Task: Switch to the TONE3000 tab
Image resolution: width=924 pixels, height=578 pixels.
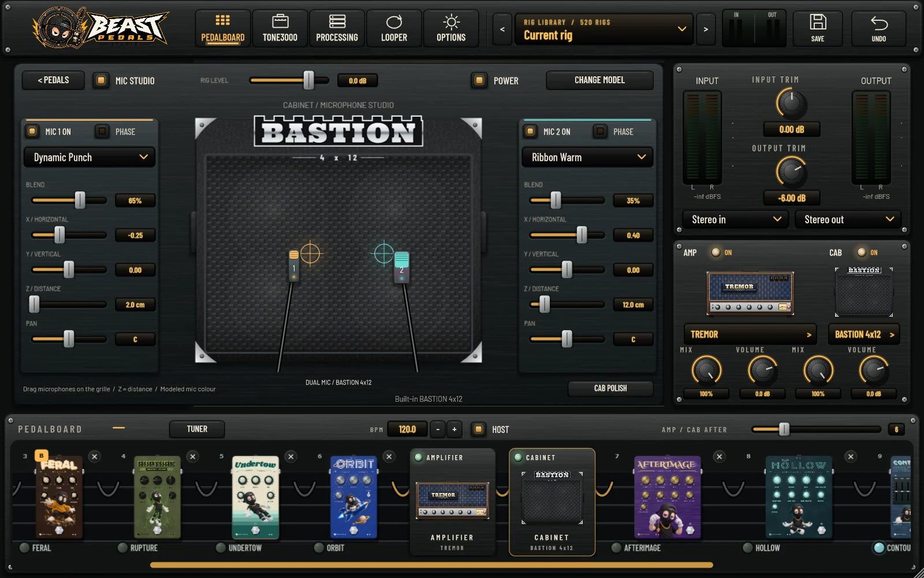Action: (280, 28)
